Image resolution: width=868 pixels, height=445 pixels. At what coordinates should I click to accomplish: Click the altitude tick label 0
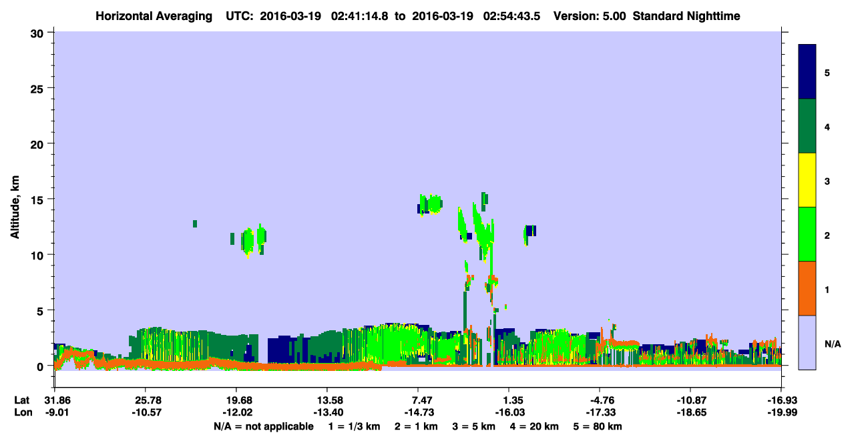(41, 366)
